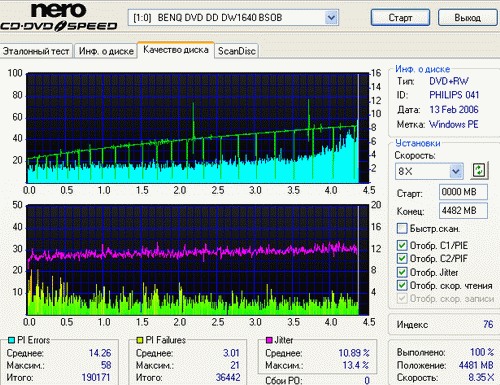Click the Выход button
The height and width of the screenshot is (385, 500).
tap(467, 17)
